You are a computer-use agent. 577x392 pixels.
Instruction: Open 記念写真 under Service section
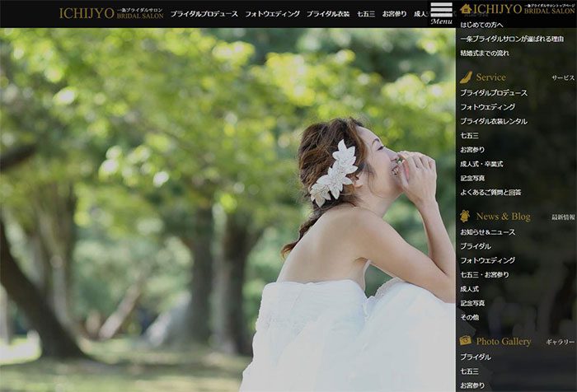pos(472,179)
